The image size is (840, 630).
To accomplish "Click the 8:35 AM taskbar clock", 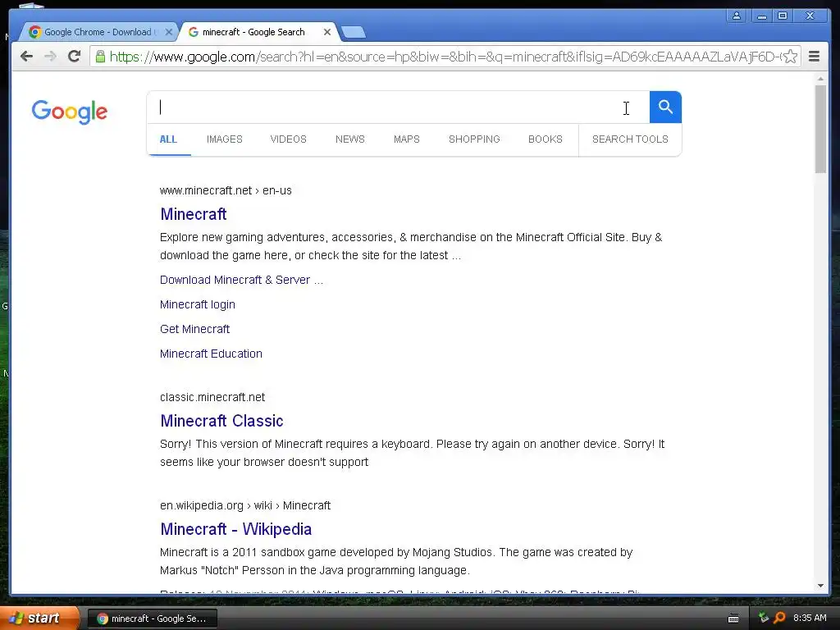I will 810,619.
